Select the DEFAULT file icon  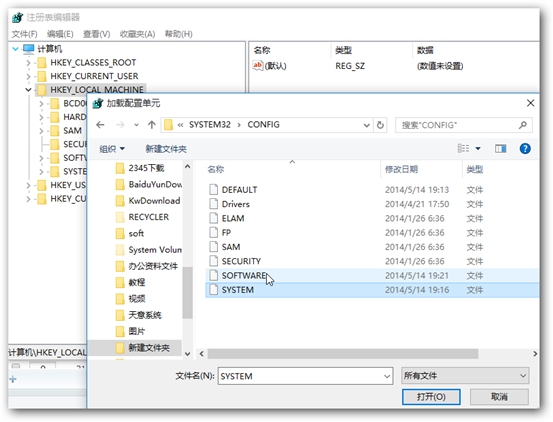[213, 190]
